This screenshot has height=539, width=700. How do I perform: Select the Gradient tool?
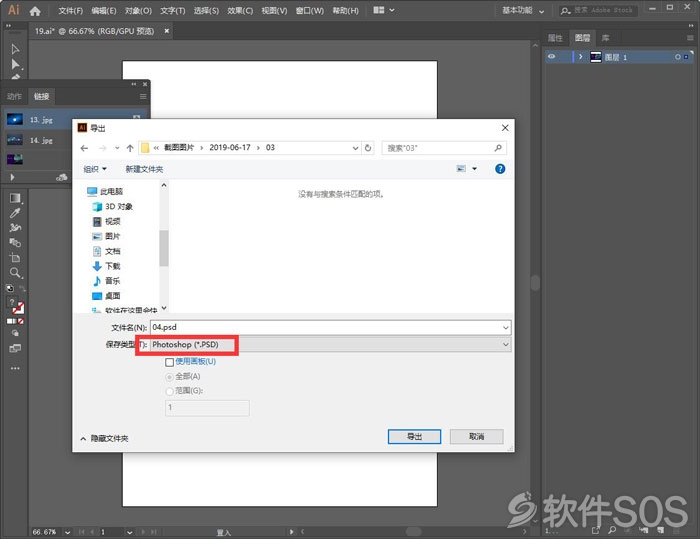pyautogui.click(x=15, y=198)
